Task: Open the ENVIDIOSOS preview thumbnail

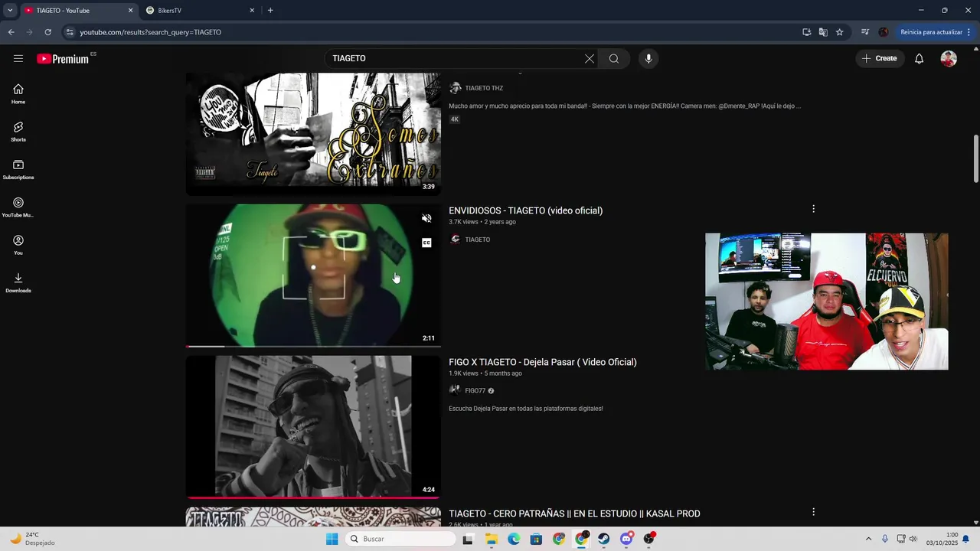Action: click(313, 275)
